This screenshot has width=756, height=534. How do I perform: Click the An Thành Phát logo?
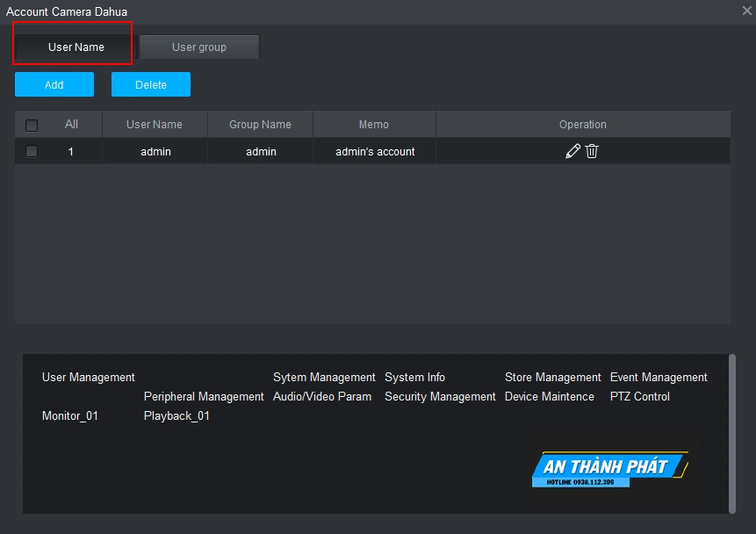click(x=609, y=469)
